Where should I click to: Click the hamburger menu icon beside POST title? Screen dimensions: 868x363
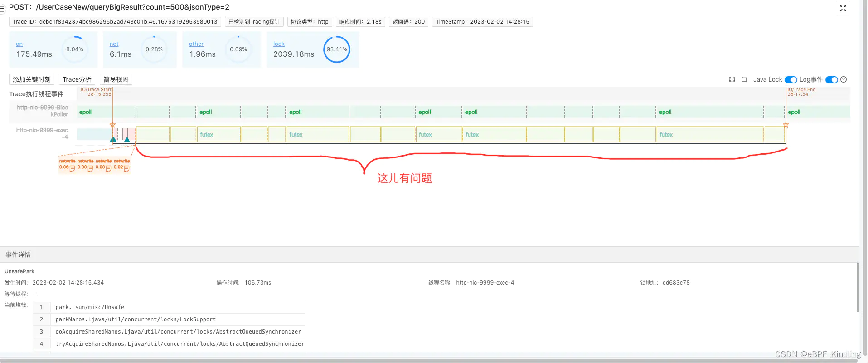(2, 8)
